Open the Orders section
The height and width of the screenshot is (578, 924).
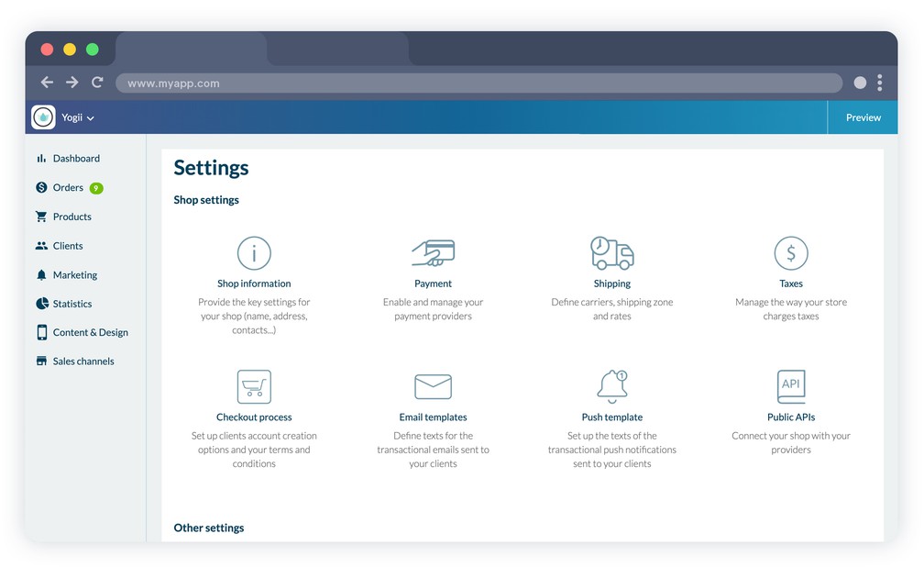coord(69,187)
